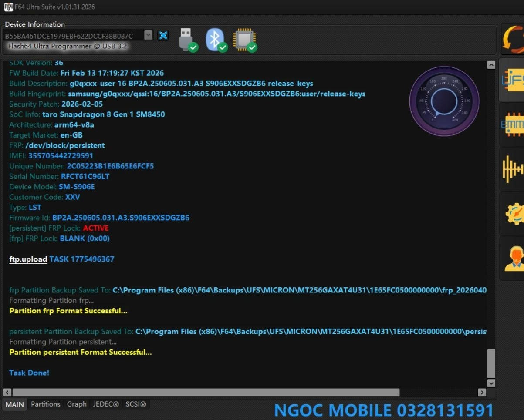Click the Unique Number 2C05223B1E6B65E6FCF5
Screen dimensions: 524x420
pyautogui.click(x=110, y=166)
